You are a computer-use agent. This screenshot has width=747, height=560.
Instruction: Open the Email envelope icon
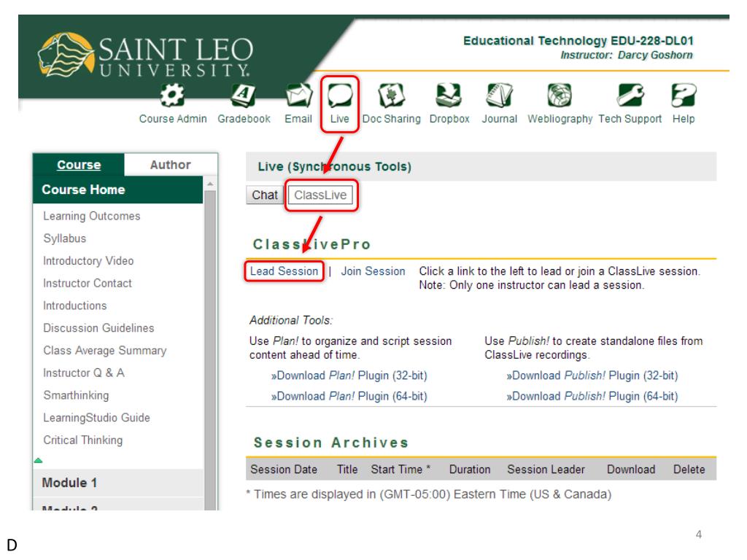(298, 96)
